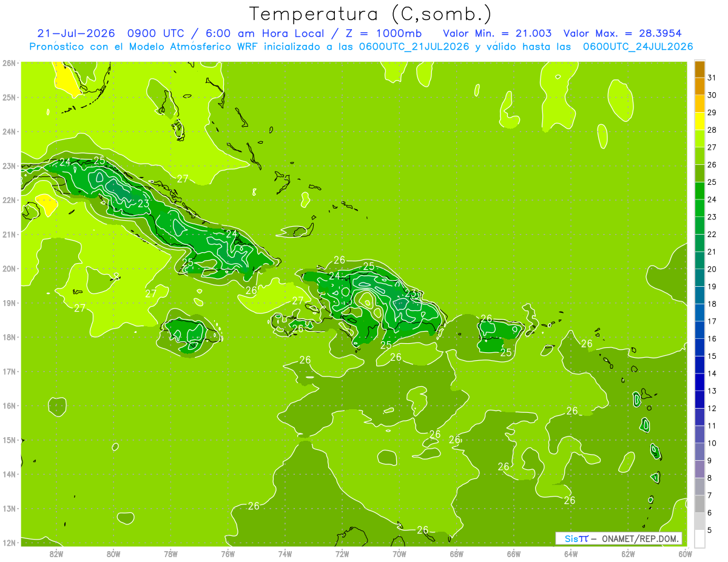Click color scale value "21"
728x562 pixels.
712,252
